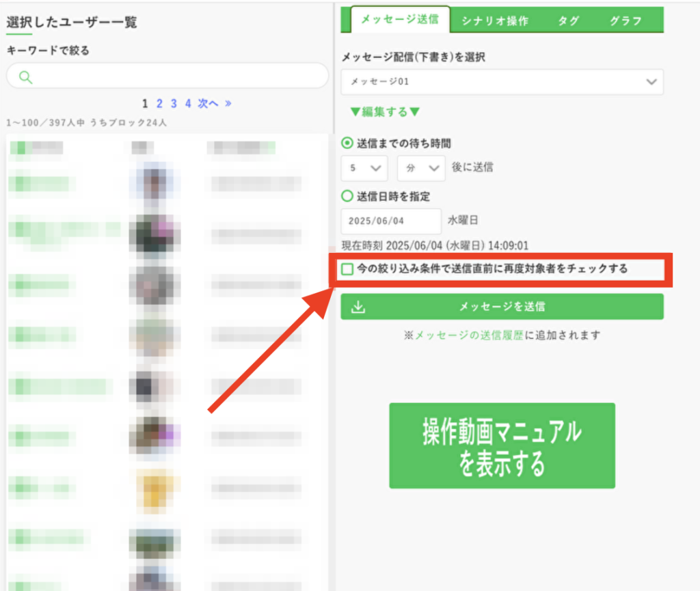
Task: Click the search magnifier icon
Action: pyautogui.click(x=26, y=77)
